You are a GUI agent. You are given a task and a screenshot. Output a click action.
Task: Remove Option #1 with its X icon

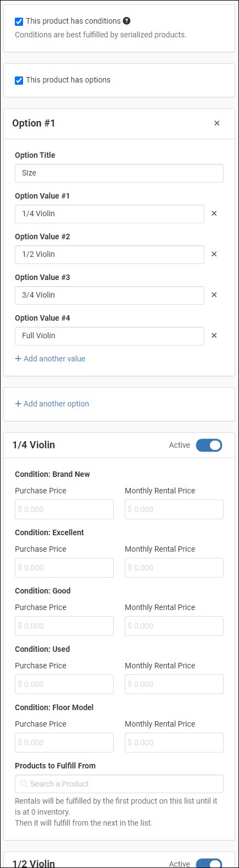[x=216, y=123]
